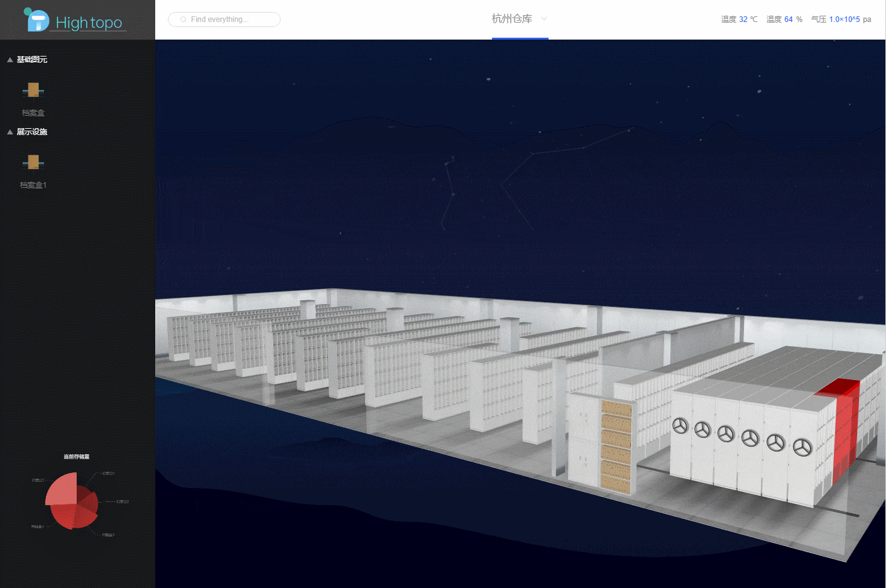Click the 当前存储量 chart title
This screenshot has height=588, width=886.
click(x=75, y=456)
